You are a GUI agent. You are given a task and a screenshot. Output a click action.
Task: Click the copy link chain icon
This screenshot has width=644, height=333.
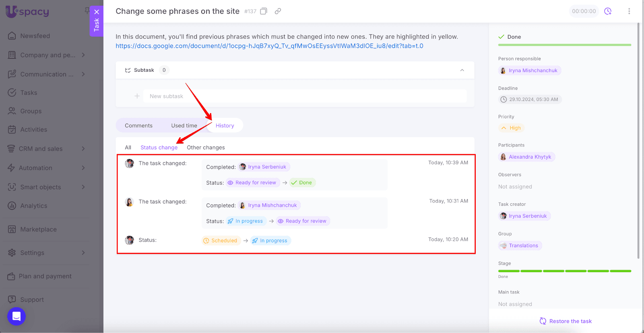tap(278, 11)
